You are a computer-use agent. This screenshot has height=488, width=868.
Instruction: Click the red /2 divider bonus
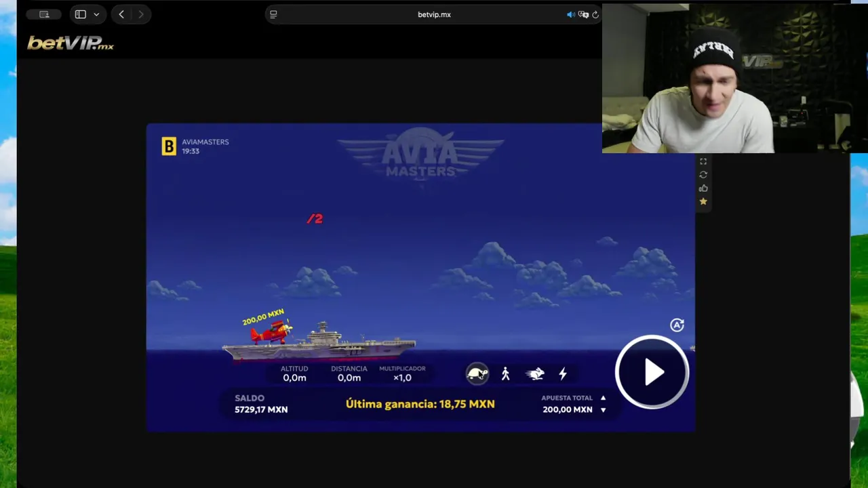(315, 218)
